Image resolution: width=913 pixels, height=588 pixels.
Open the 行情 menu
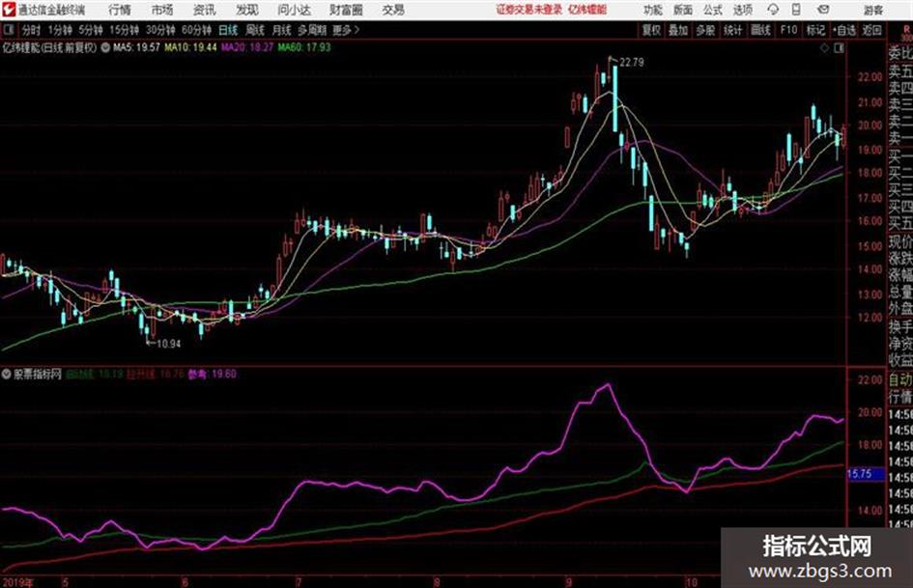[x=120, y=10]
